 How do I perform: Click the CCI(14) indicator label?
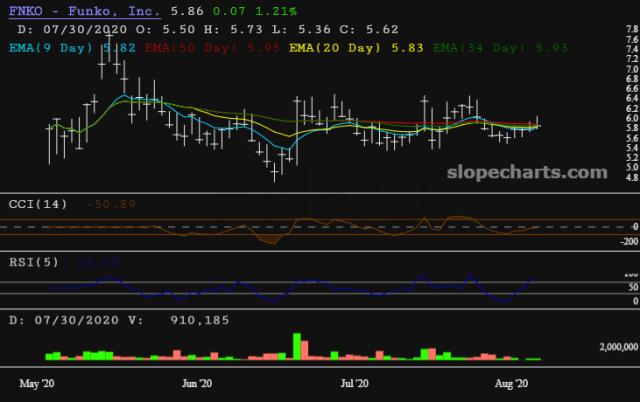coord(38,204)
